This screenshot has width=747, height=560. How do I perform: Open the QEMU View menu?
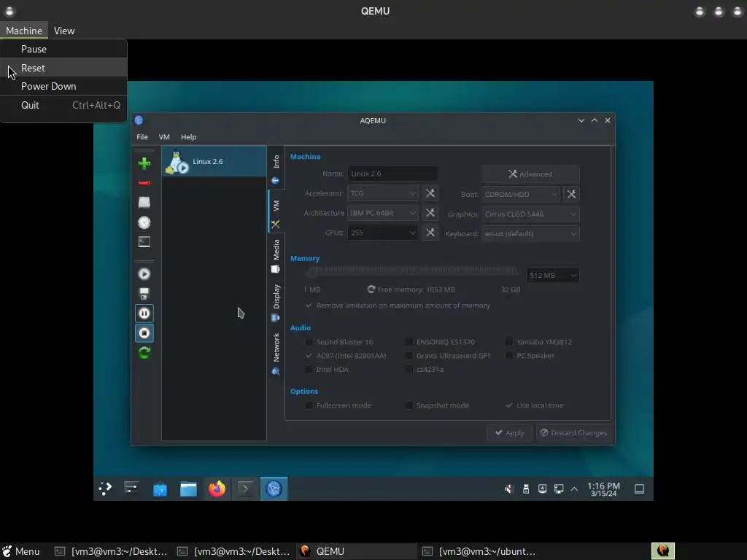(x=64, y=31)
